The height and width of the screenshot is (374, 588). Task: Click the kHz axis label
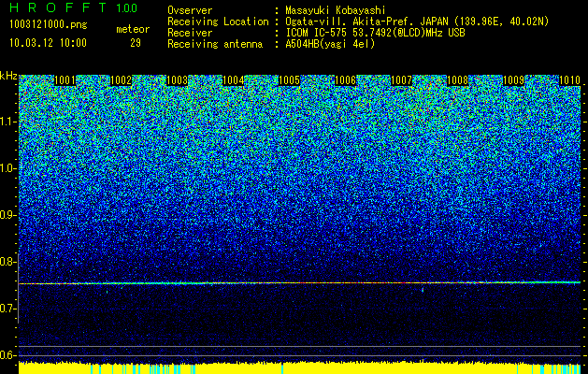point(8,76)
